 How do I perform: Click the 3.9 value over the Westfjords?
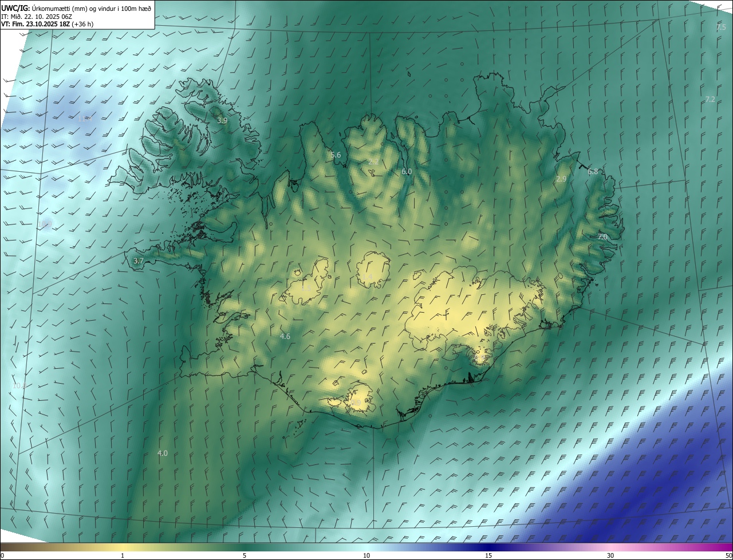point(222,121)
